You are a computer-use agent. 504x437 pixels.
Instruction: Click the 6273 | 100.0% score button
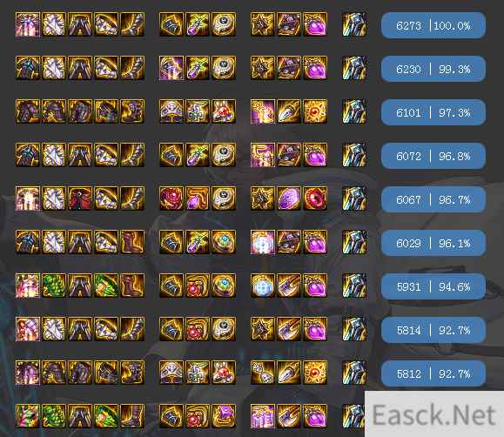[x=433, y=25]
